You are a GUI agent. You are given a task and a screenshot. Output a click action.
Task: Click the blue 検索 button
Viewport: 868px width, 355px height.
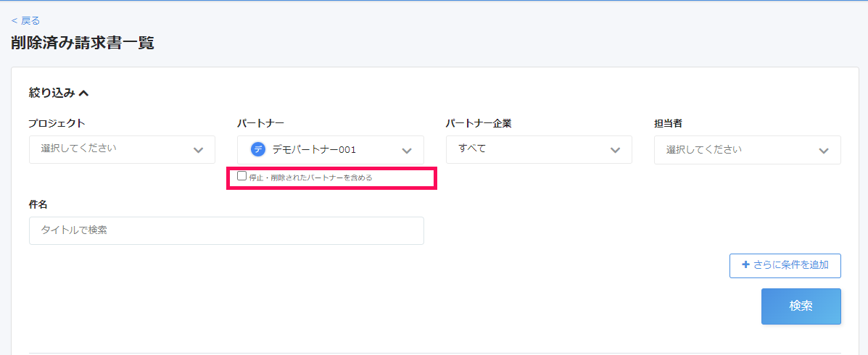click(801, 306)
